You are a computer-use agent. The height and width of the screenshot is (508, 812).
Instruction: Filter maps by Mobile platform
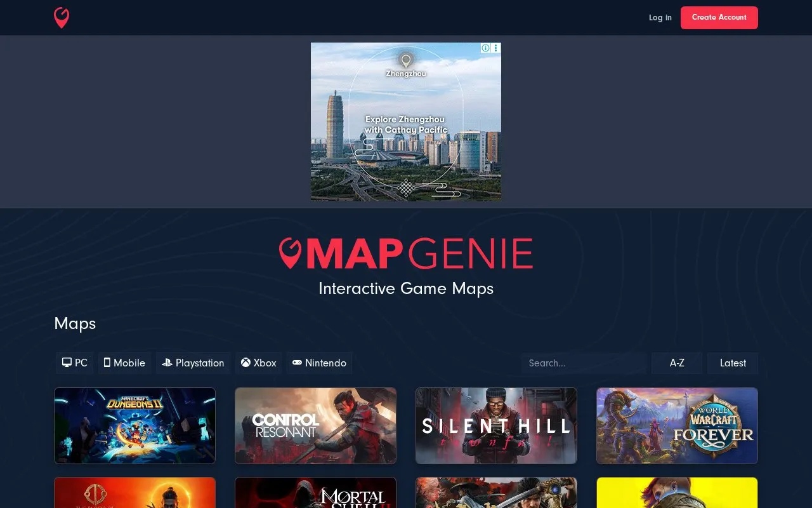pyautogui.click(x=124, y=363)
